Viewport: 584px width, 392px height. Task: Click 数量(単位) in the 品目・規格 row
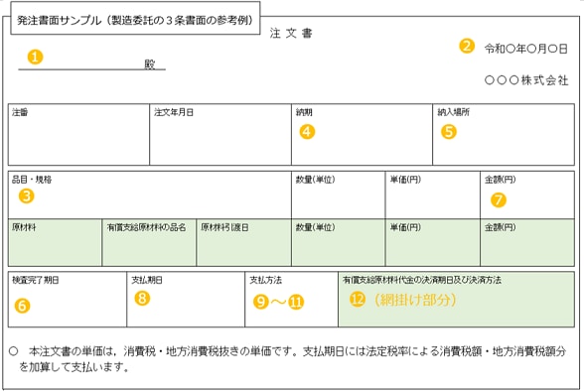click(x=315, y=180)
